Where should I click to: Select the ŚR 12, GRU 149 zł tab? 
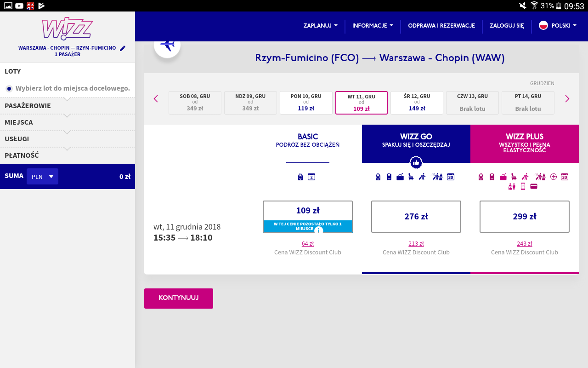tap(417, 103)
